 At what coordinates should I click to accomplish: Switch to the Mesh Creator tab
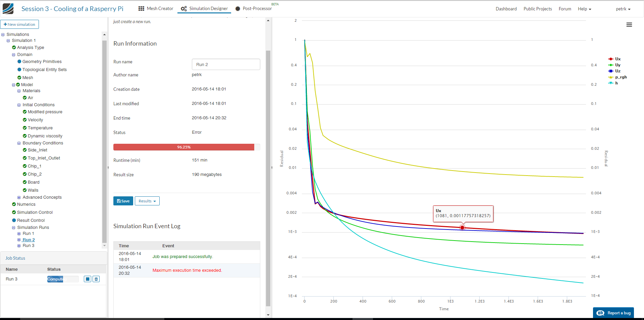pos(156,9)
